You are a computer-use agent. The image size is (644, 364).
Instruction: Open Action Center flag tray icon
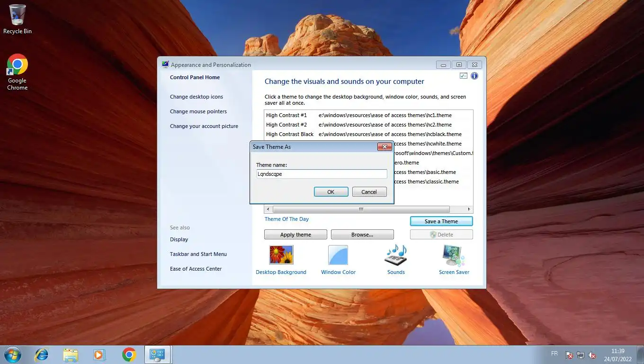(x=569, y=355)
